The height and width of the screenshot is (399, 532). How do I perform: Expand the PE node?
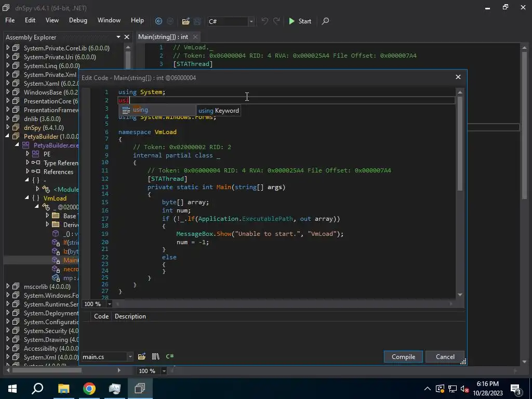click(28, 154)
